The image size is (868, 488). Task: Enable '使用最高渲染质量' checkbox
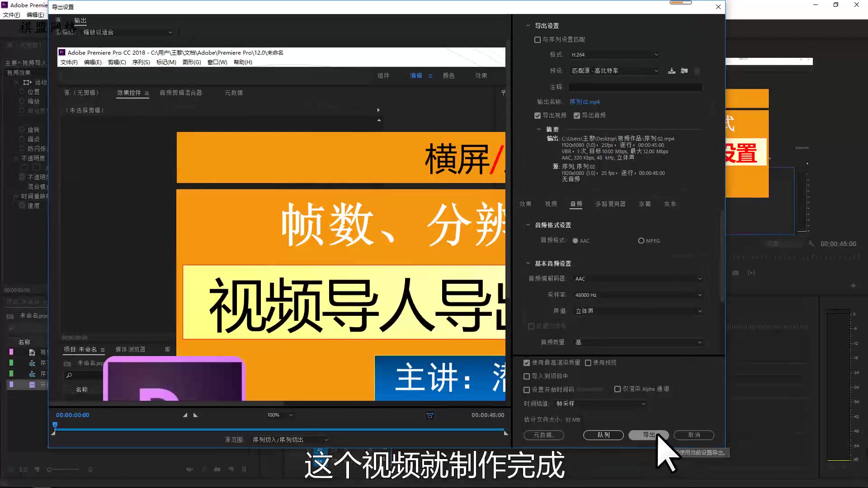coord(526,362)
